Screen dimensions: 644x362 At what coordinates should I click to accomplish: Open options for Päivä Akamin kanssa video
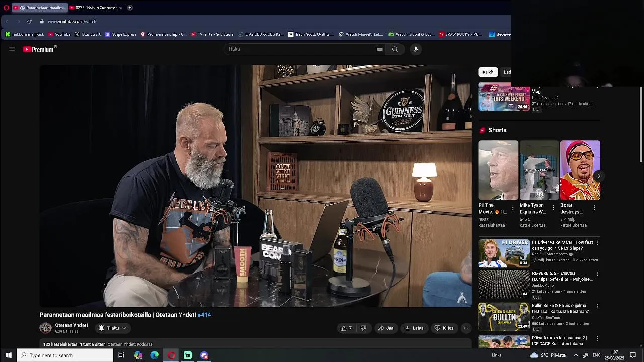tap(597, 338)
